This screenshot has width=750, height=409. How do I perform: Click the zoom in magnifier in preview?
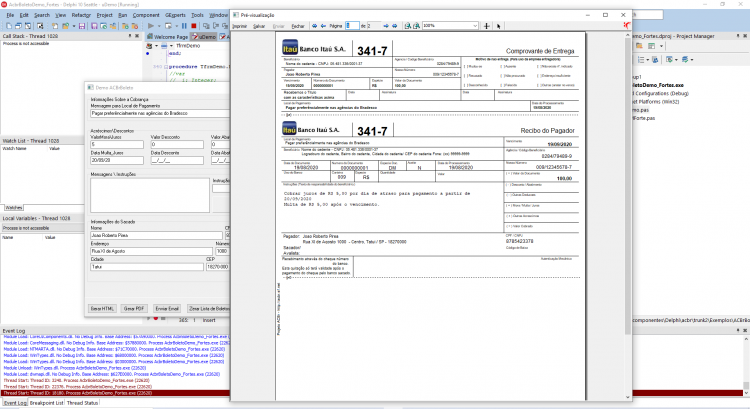[x=416, y=26]
